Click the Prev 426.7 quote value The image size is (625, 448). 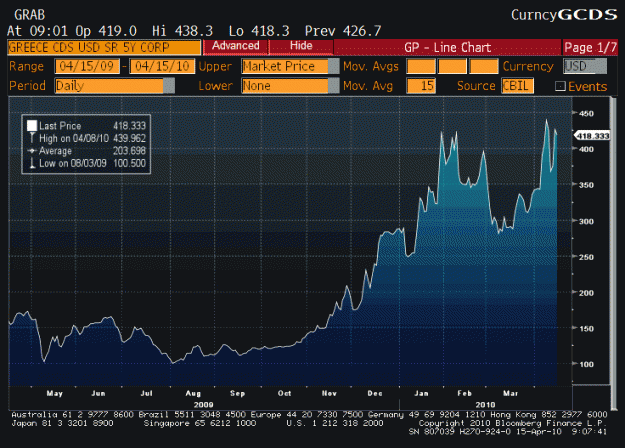click(x=343, y=31)
